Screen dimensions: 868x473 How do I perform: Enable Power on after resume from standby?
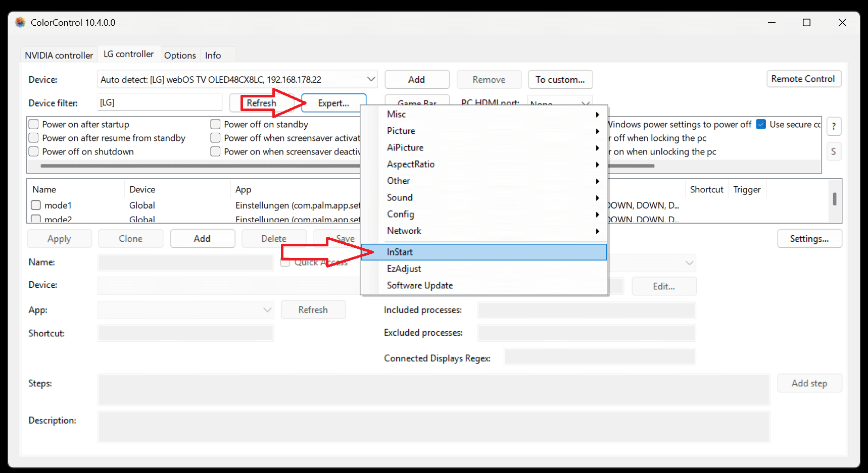(34, 138)
